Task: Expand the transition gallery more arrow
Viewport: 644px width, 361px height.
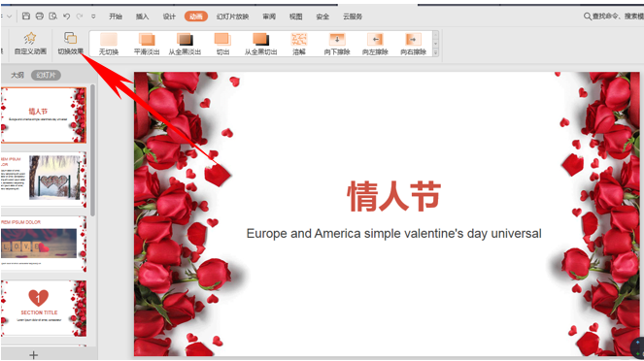Action: (x=436, y=52)
